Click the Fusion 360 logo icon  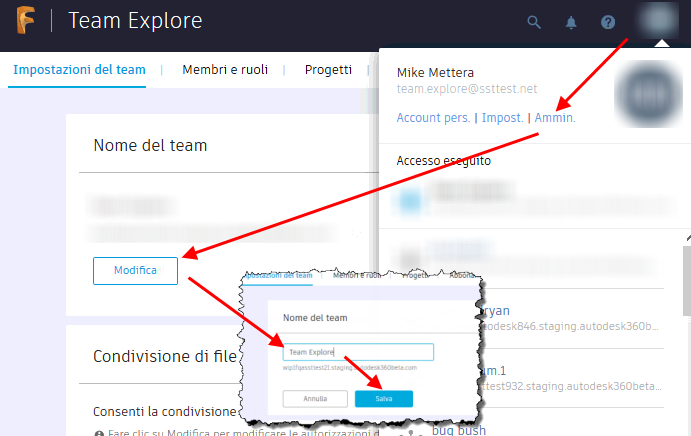[25, 20]
